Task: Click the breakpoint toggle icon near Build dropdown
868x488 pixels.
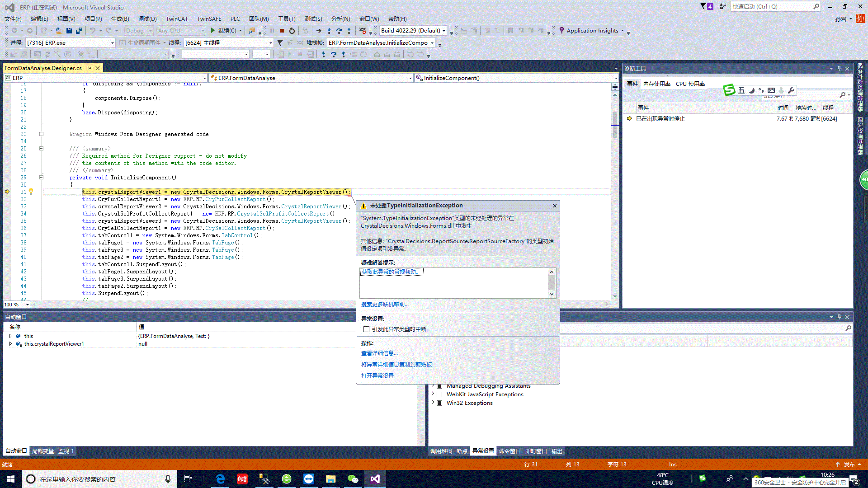Action: 363,31
